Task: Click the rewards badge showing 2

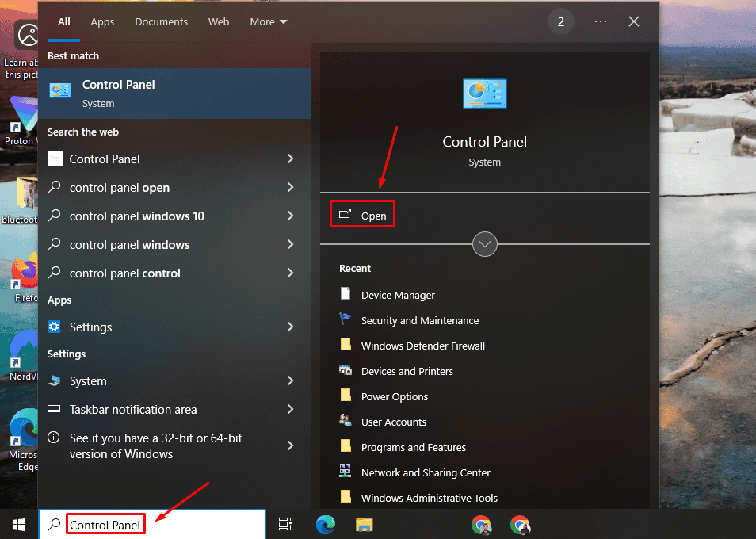Action: pyautogui.click(x=561, y=22)
